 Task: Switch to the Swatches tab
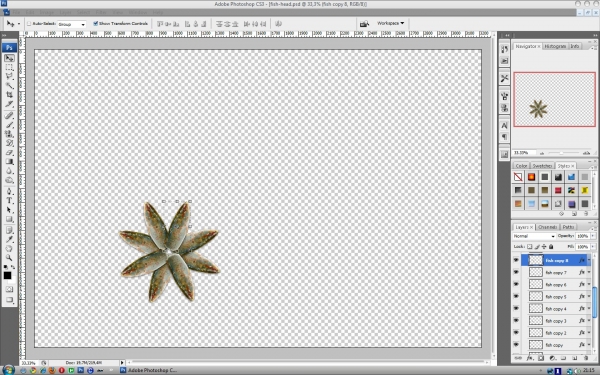[542, 166]
